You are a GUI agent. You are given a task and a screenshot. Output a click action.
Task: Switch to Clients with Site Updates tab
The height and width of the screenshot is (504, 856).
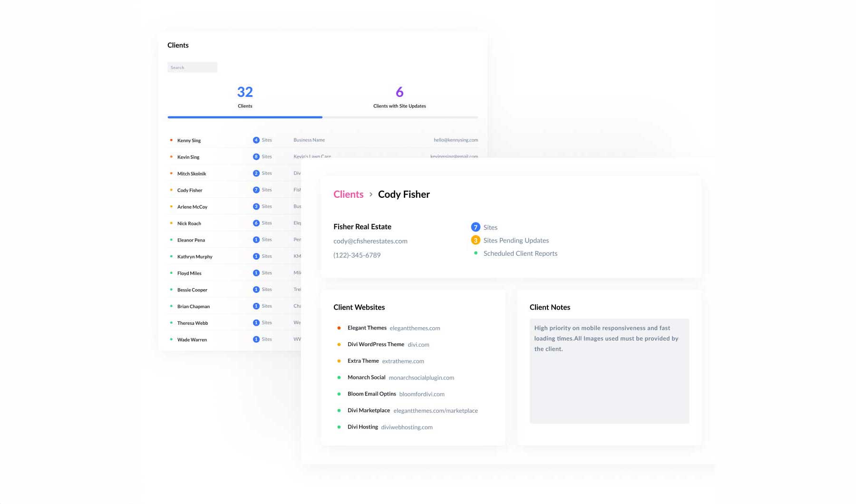click(x=399, y=97)
